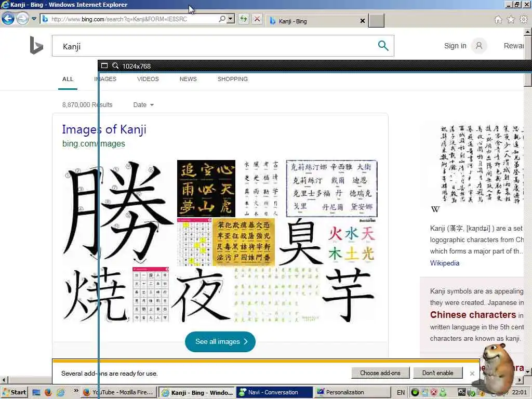The height and width of the screenshot is (399, 532).
Task: Open the large 勝 stroke-order image
Action: [x=118, y=213]
